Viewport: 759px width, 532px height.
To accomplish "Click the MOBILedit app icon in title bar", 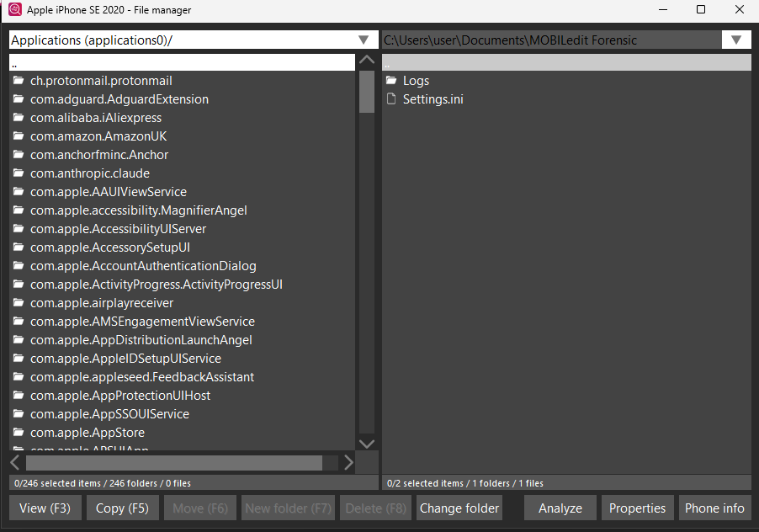I will coord(14,9).
